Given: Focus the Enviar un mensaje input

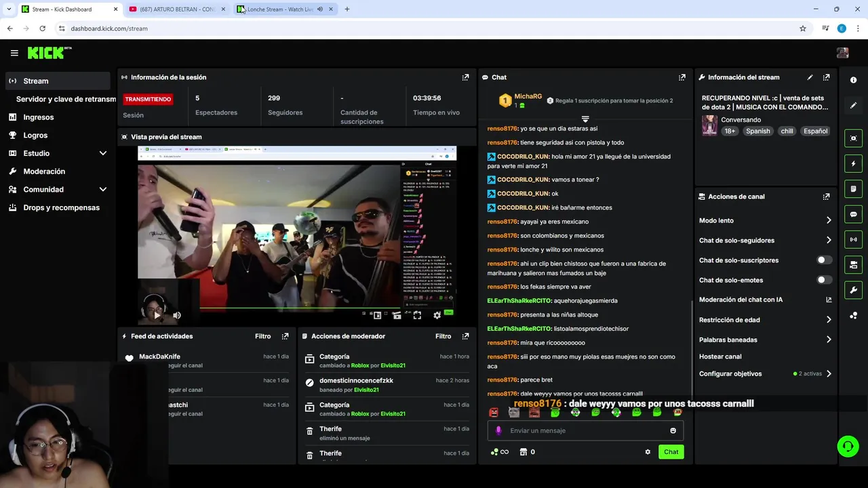Looking at the screenshot, I should pos(587,430).
